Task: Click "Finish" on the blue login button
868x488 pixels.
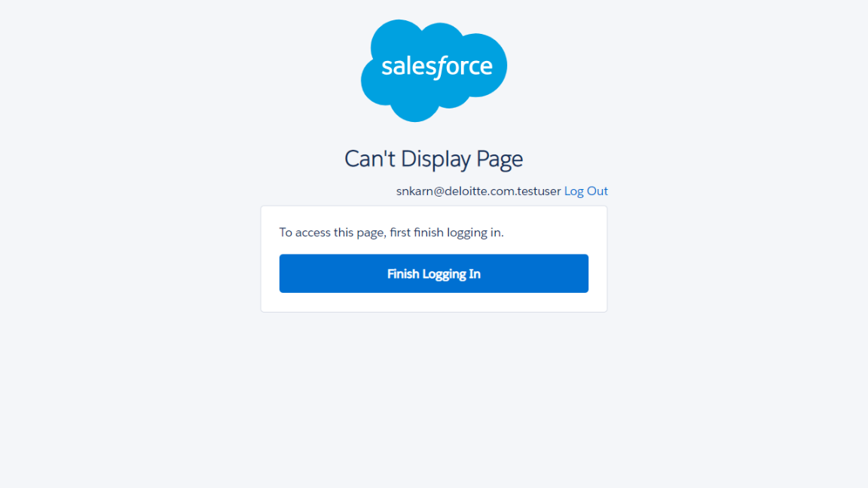Action: (403, 274)
